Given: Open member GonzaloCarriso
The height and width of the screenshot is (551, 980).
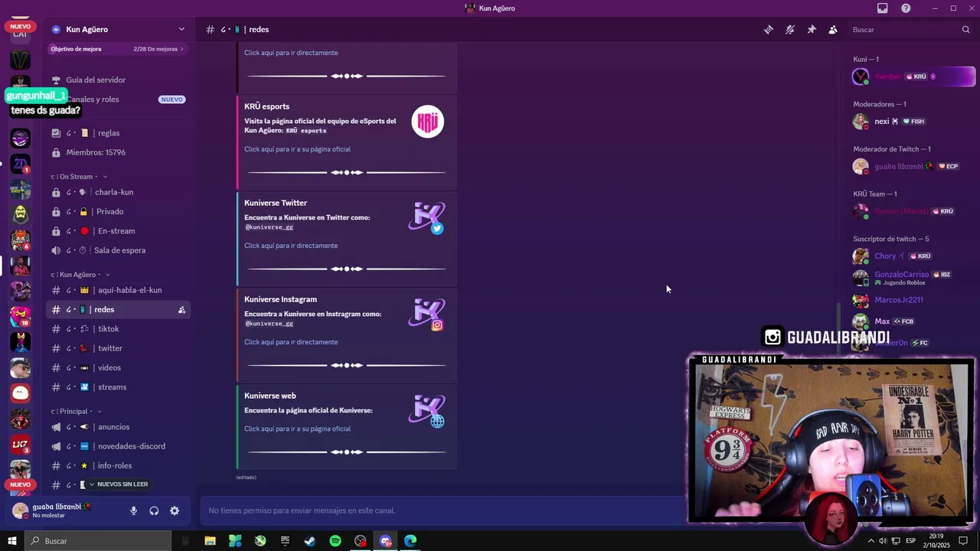Looking at the screenshot, I should coord(913,278).
